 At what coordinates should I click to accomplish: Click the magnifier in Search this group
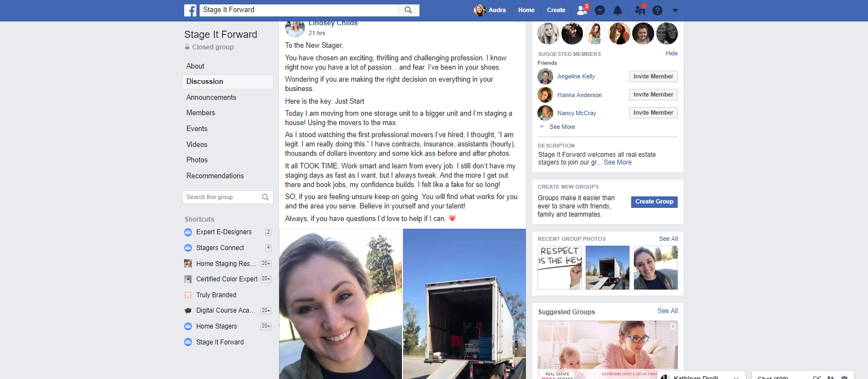click(x=265, y=197)
